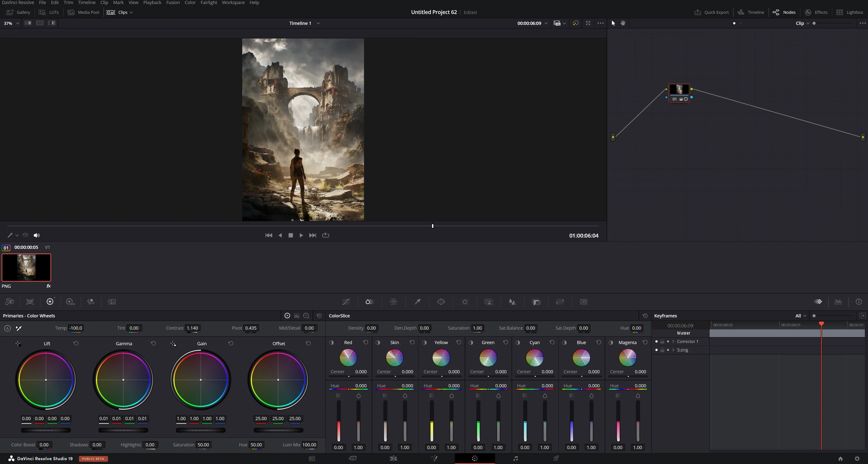This screenshot has width=868, height=464.
Task: Click the Gain master wheel slider
Action: click(x=201, y=430)
